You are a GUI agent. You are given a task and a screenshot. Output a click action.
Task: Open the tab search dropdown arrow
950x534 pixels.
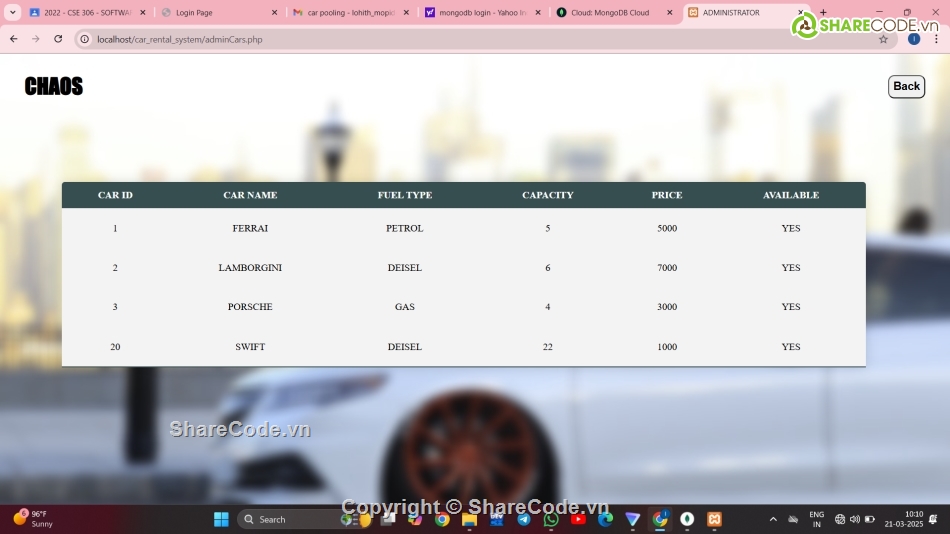pyautogui.click(x=13, y=13)
